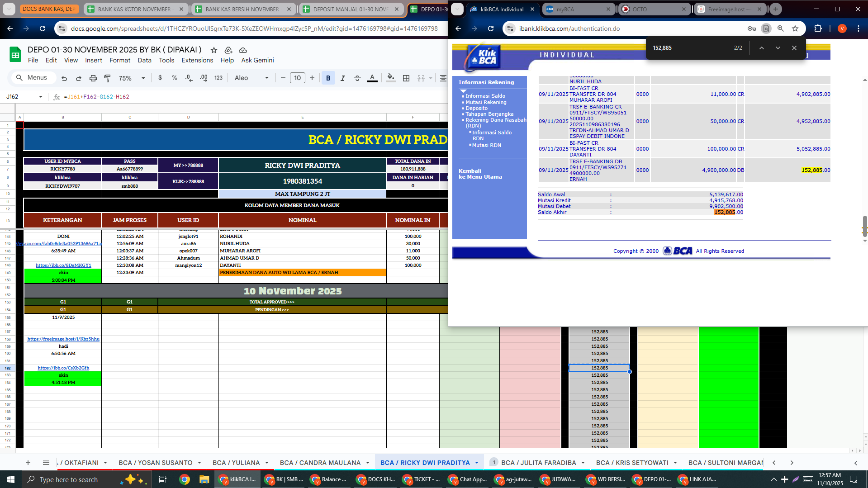
Task: Decrease font size with minus button
Action: (283, 78)
